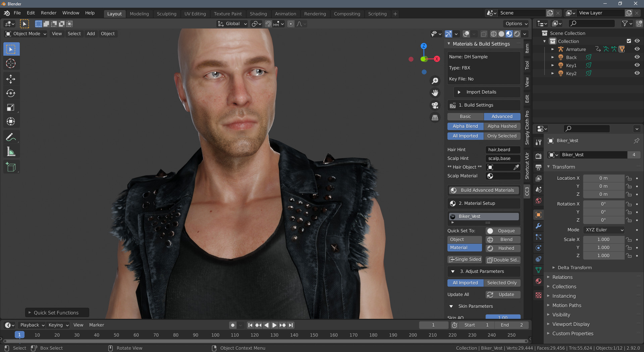Select the Rotate tool in the toolbar
Screen dimensions: 644x352
pos(11,93)
